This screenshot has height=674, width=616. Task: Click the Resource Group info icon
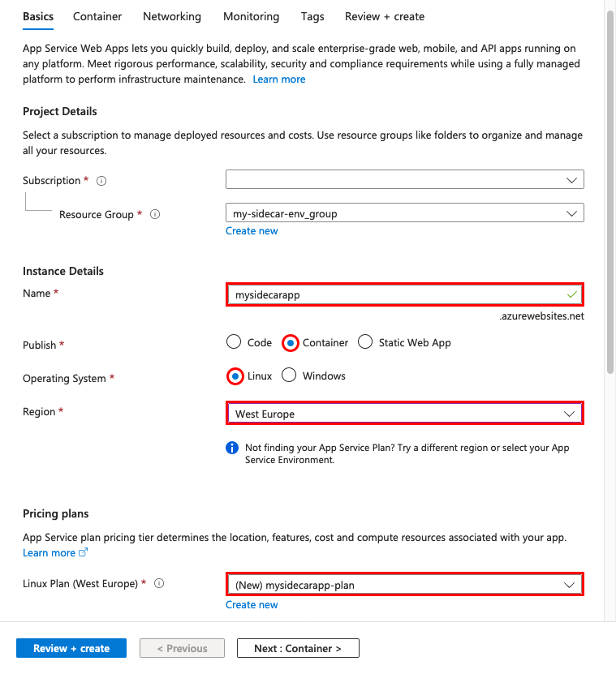(155, 214)
